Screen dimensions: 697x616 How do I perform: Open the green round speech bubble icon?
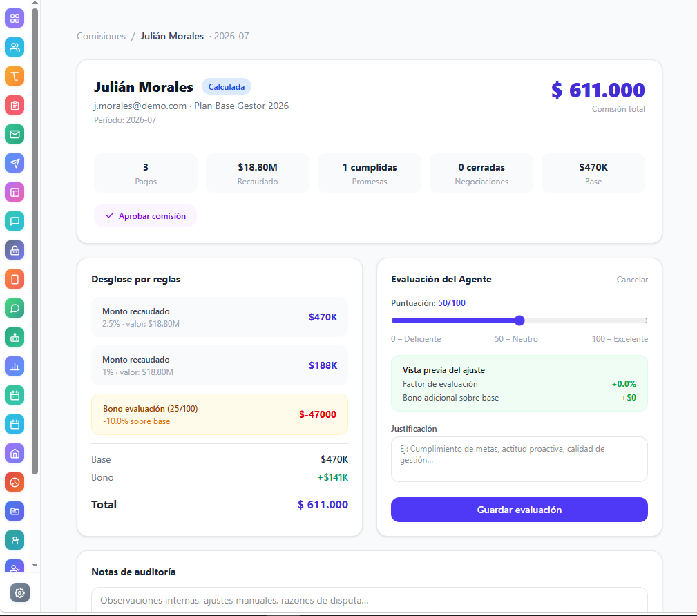(x=15, y=309)
